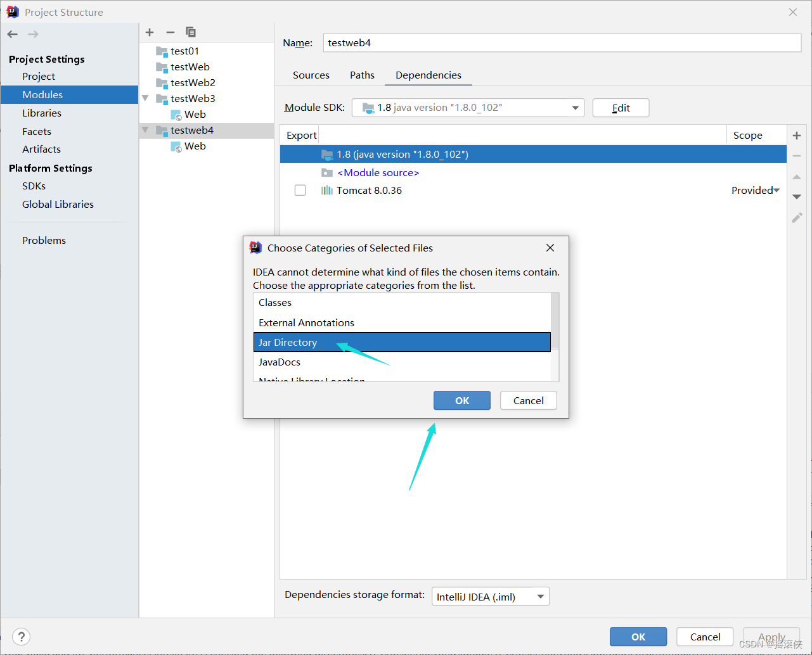Select the Module source entry

click(x=378, y=172)
